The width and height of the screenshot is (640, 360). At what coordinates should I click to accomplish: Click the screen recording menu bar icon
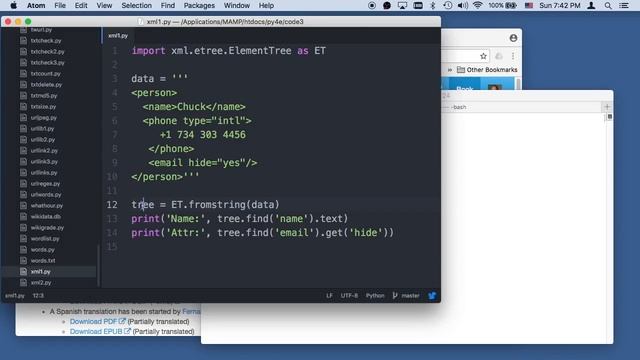[x=371, y=6]
